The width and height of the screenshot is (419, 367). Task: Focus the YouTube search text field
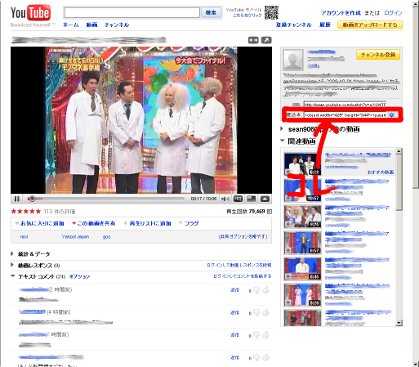click(132, 13)
